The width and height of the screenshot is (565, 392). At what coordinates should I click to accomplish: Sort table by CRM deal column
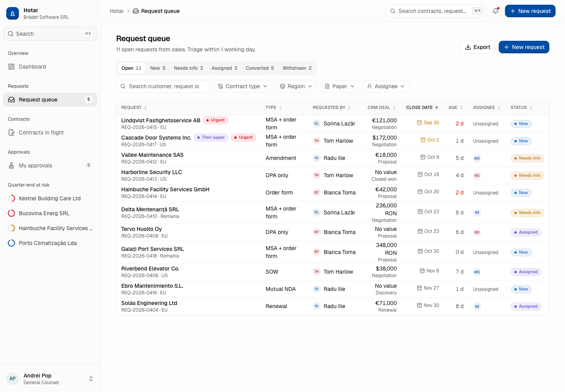[382, 107]
